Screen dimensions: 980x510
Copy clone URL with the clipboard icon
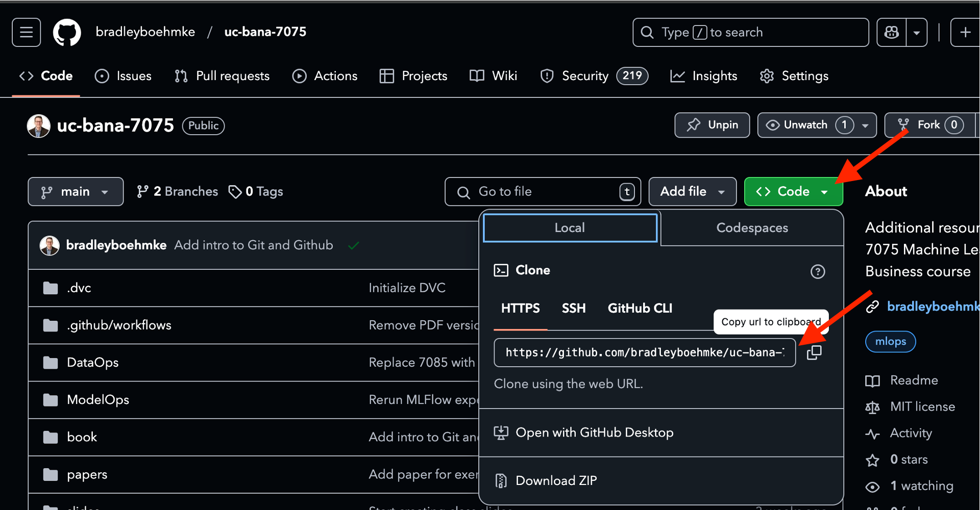(x=814, y=352)
